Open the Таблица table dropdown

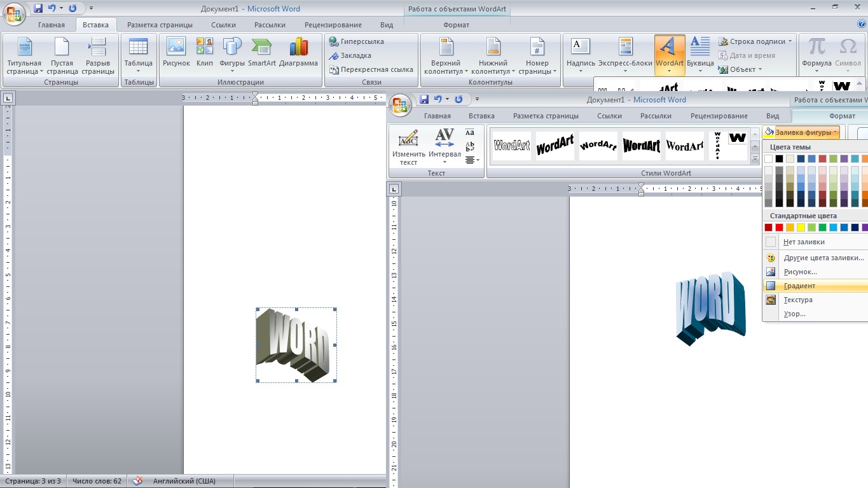tap(138, 56)
